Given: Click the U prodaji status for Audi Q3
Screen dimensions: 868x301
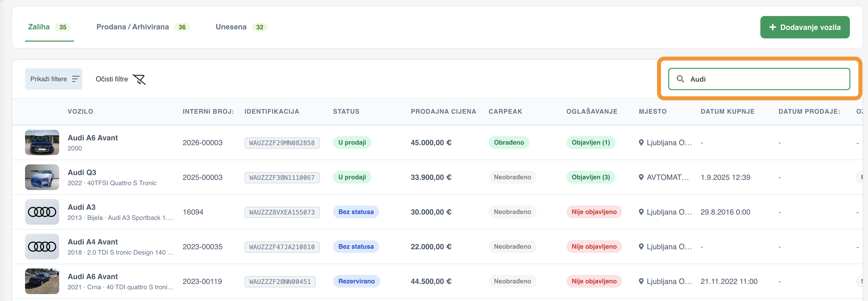Looking at the screenshot, I should (x=352, y=177).
